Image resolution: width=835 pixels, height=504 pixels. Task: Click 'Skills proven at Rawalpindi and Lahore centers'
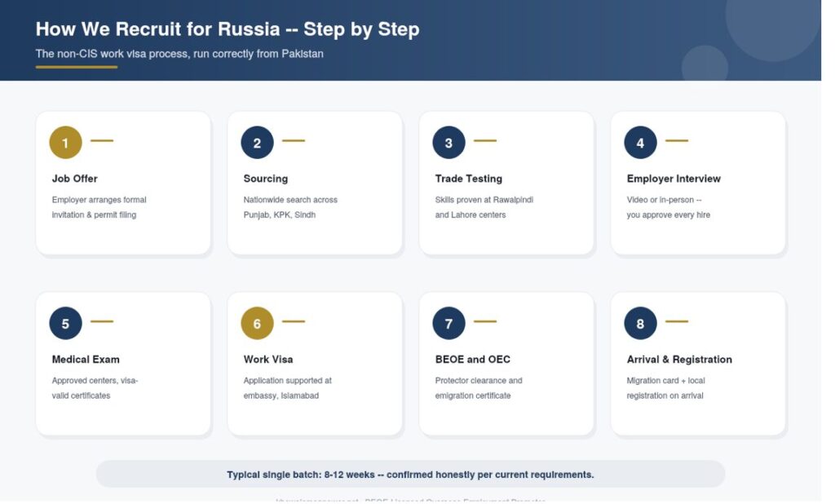[484, 207]
